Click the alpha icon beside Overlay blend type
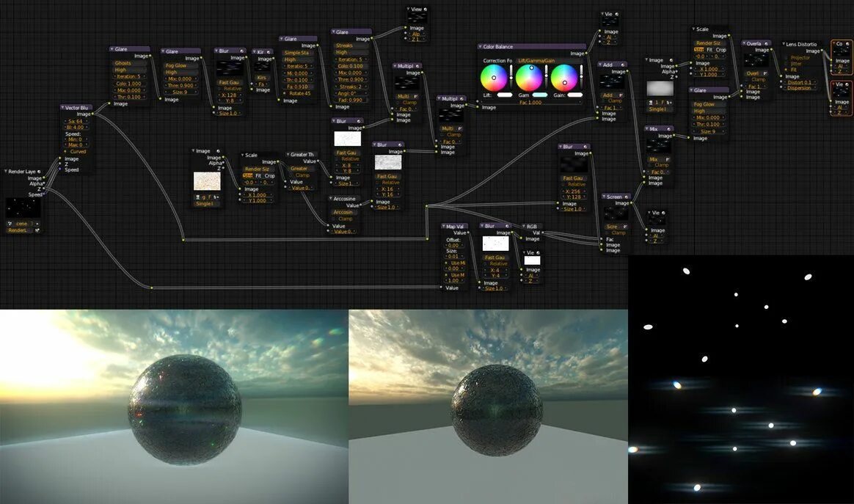 (764, 73)
